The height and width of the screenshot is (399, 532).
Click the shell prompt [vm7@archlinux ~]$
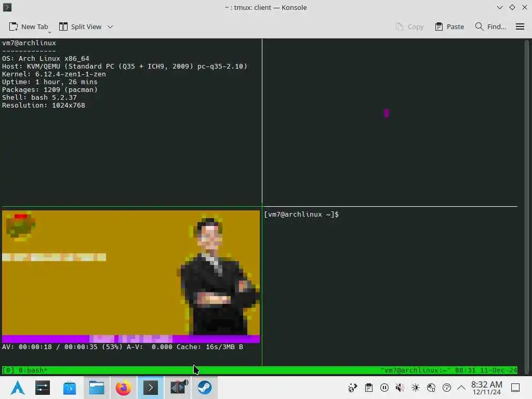pos(301,215)
